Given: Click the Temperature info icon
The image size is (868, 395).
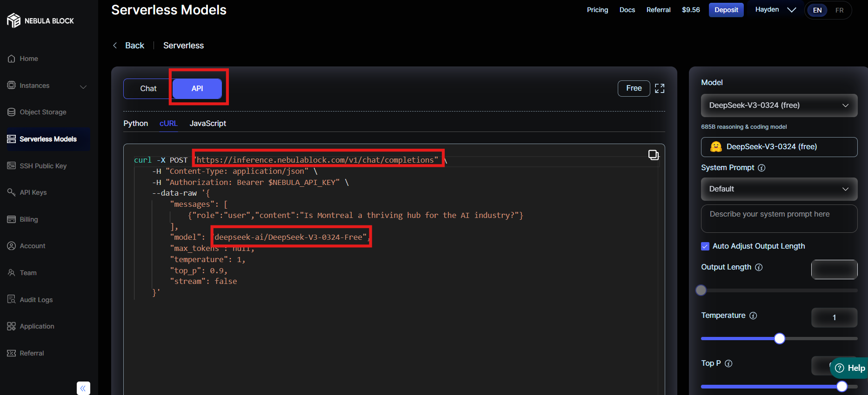Looking at the screenshot, I should (x=753, y=316).
